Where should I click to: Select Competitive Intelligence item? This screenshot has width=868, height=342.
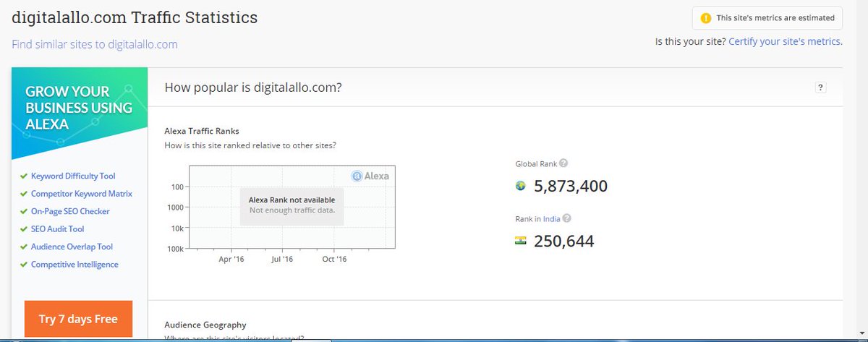75,265
